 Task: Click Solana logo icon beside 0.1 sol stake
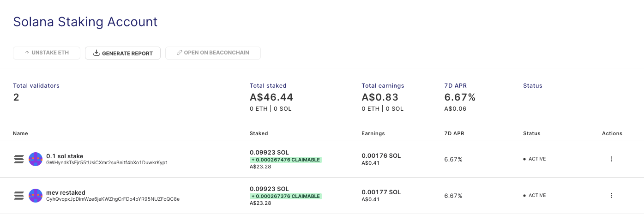coord(19,159)
